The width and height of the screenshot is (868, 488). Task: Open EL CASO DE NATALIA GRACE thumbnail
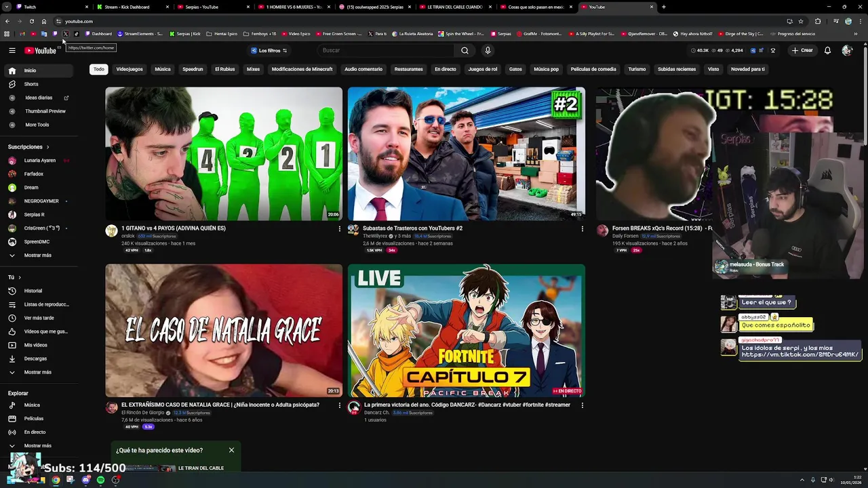(x=224, y=330)
